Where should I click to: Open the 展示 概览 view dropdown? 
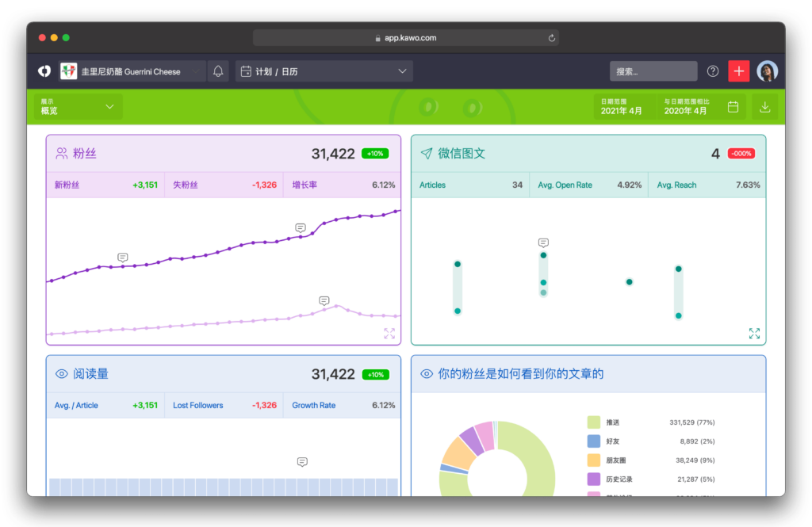coord(79,107)
